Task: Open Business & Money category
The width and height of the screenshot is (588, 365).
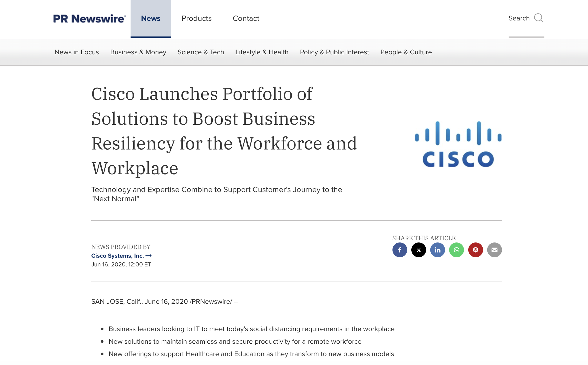Action: (x=138, y=52)
